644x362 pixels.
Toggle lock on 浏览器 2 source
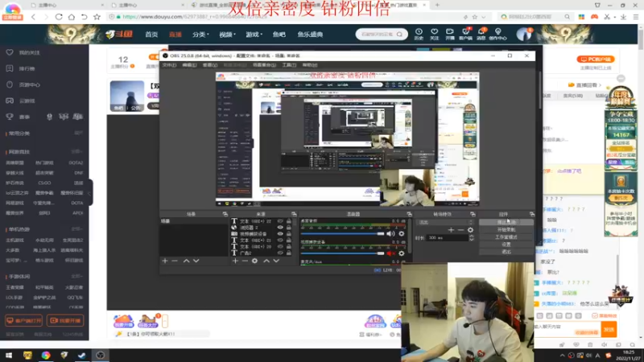[289, 228]
